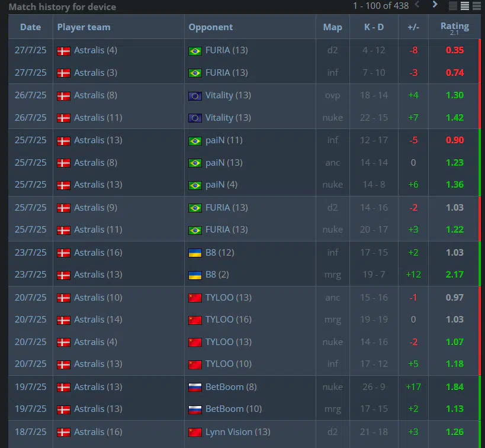Open the Lynn Vision (13) opponent link
Screen dimensions: 485x448
pos(238,432)
